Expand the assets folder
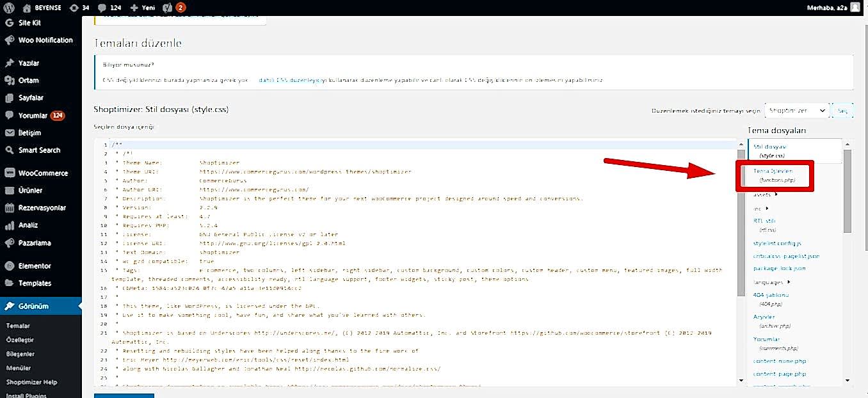 (x=766, y=194)
